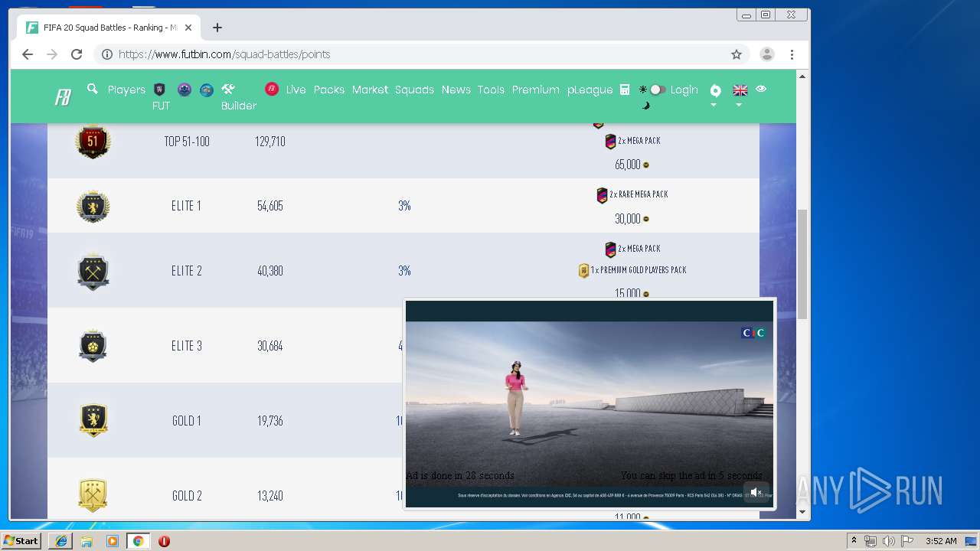The height and width of the screenshot is (551, 980).
Task: Click the Gold 1 rank badge
Action: pos(93,420)
